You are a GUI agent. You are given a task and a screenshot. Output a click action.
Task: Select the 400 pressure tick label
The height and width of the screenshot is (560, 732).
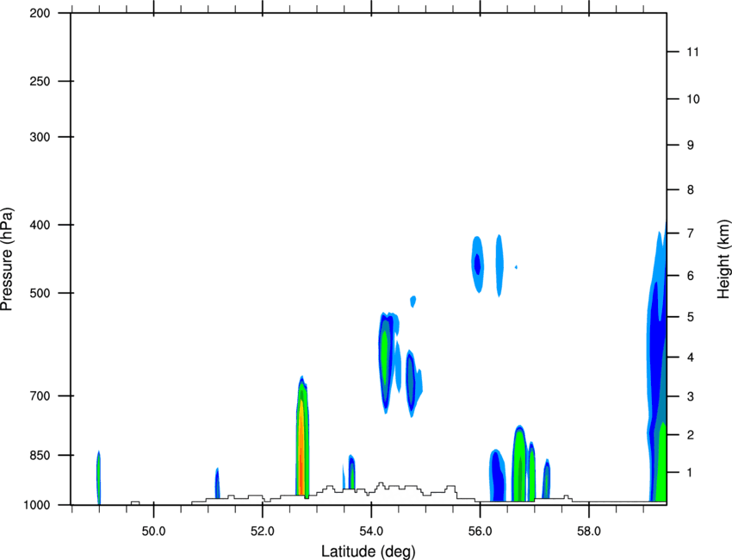40,225
